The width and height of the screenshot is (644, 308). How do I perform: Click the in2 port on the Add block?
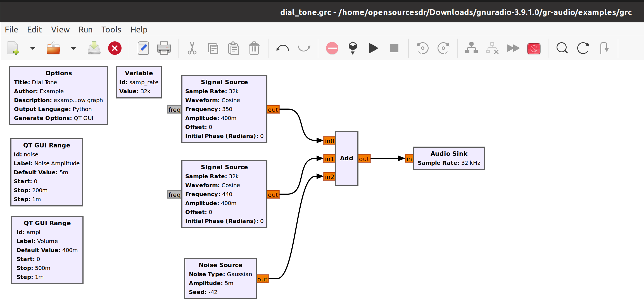click(329, 177)
